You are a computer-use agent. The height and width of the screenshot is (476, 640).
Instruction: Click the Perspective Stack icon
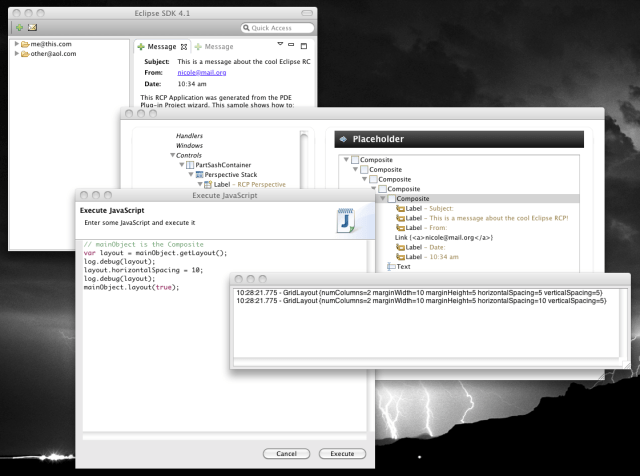click(x=201, y=175)
